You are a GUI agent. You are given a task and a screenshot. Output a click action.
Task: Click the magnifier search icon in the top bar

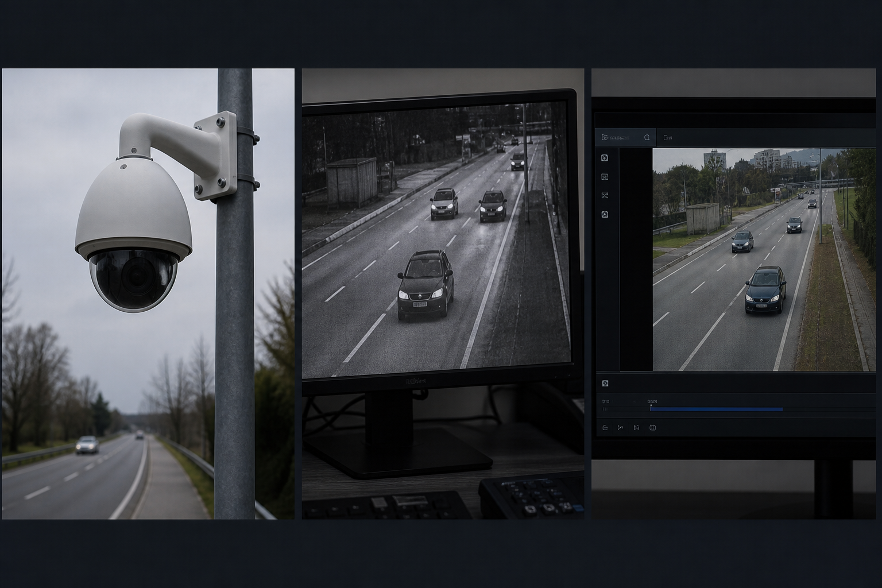pos(647,138)
